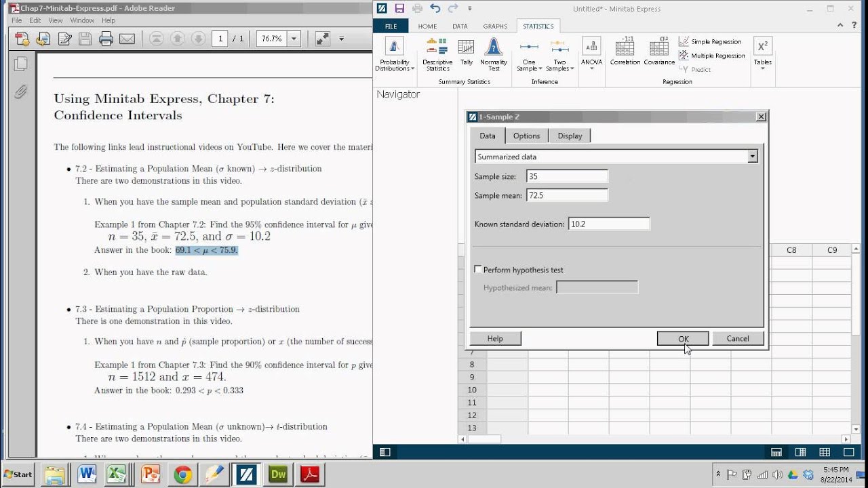The height and width of the screenshot is (488, 868).
Task: Select the rightmost layout view icon in status bar
Action: coord(848,452)
